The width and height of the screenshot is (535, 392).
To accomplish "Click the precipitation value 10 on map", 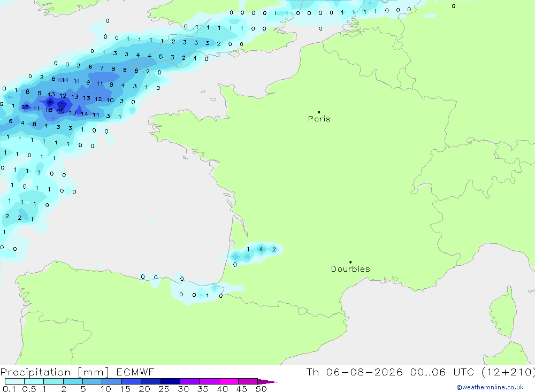I will click(110, 101).
